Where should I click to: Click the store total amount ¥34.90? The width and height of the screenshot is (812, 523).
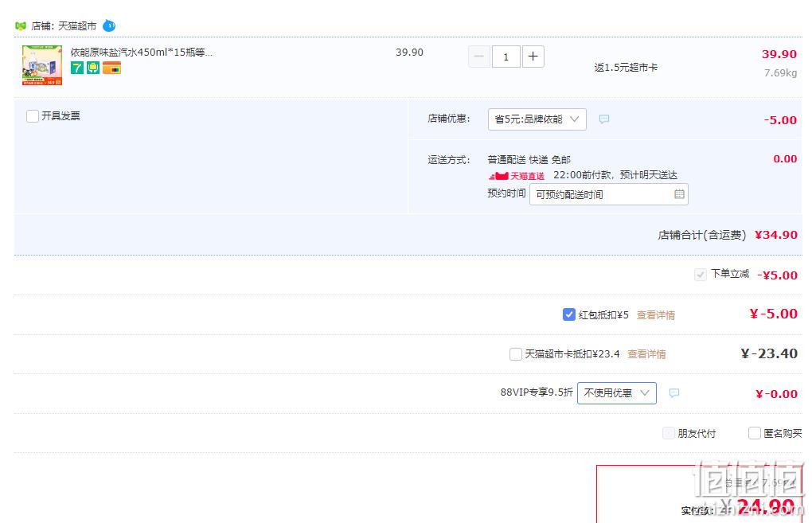tap(776, 235)
